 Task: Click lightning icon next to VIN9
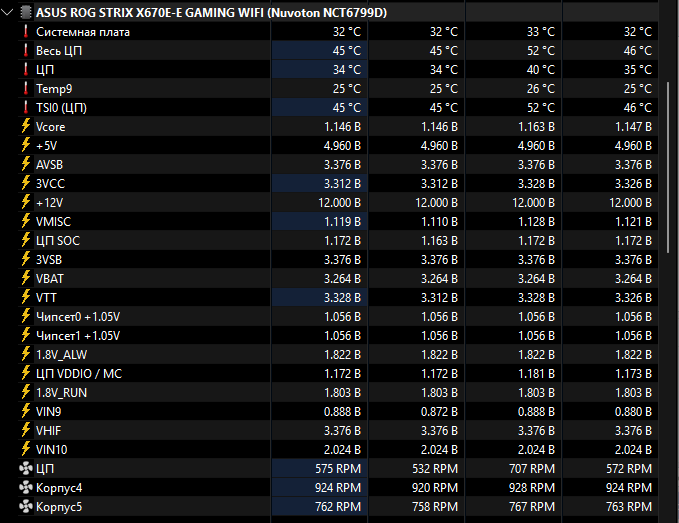pyautogui.click(x=26, y=411)
